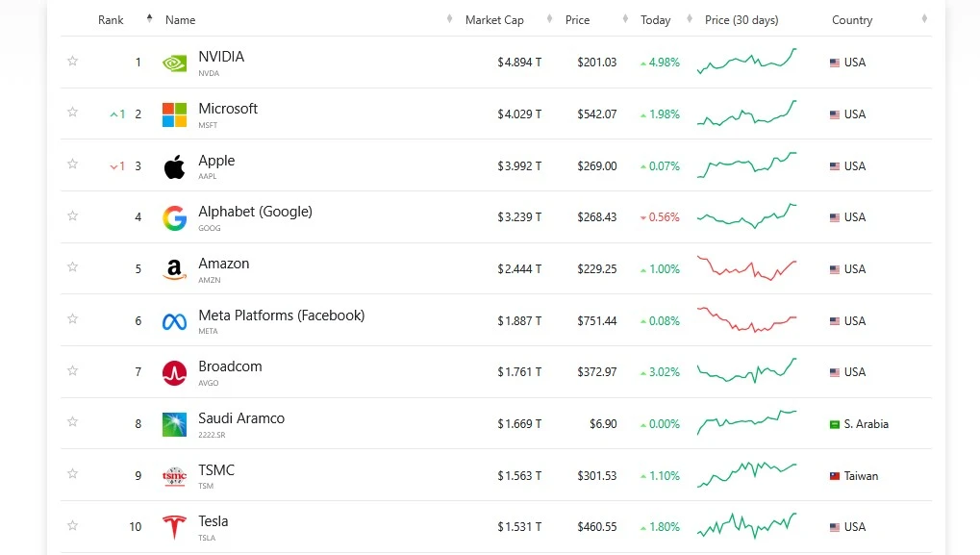The height and width of the screenshot is (555, 980).
Task: Toggle favorite star for Saudi Aramco
Action: (72, 423)
